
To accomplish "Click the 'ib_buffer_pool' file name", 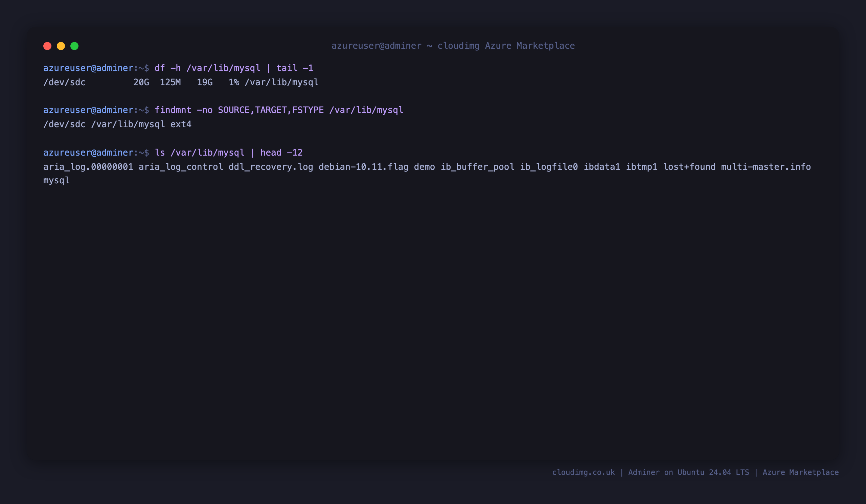I will pyautogui.click(x=478, y=167).
